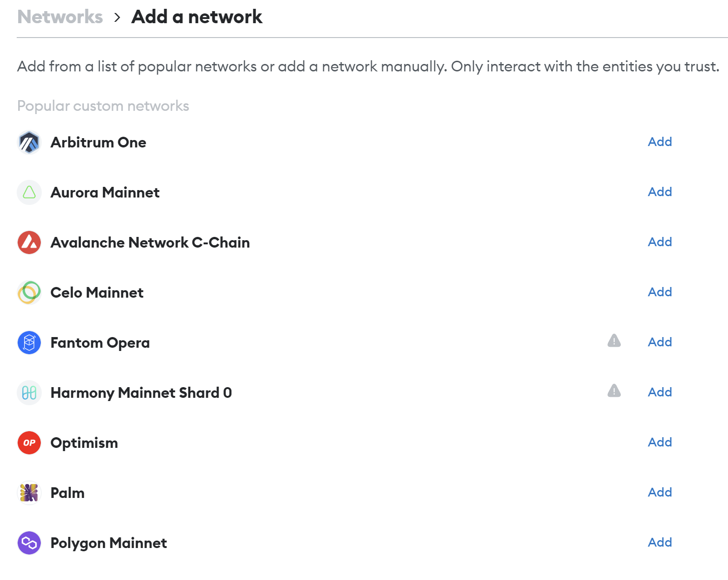Add the Celo Mainnet network
Viewport: 728px width, 580px height.
tap(659, 292)
